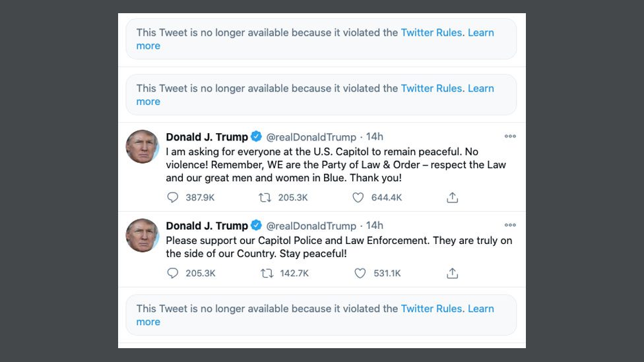Screen dimensions: 644x362
Task: Share the 'Stay peaceful!' tweet
Action: pos(452,273)
